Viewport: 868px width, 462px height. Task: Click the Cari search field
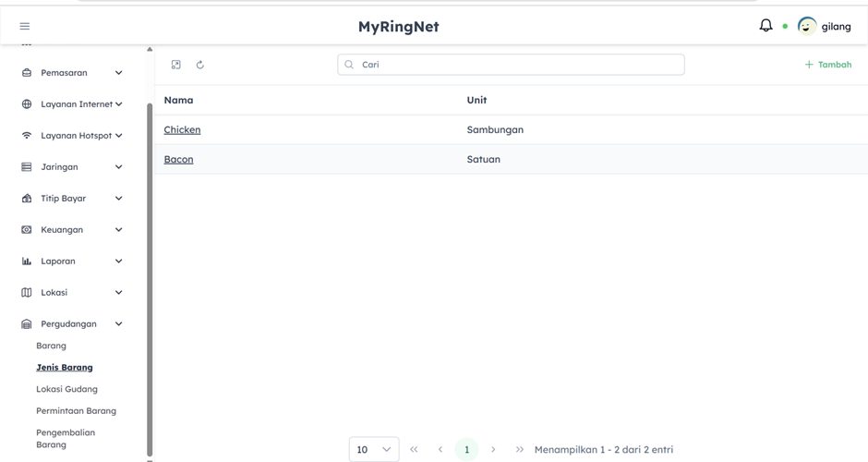tap(511, 65)
